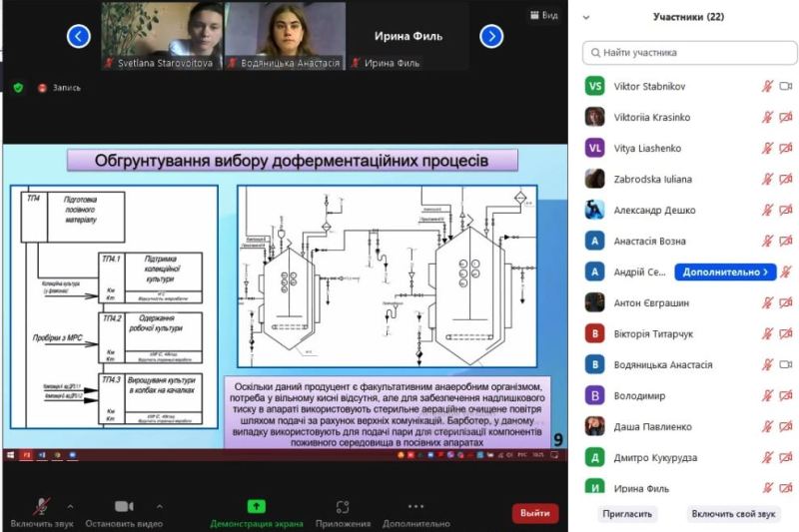Click Вікторія Титарчук camera-off icon
The image size is (799, 532).
click(x=786, y=334)
